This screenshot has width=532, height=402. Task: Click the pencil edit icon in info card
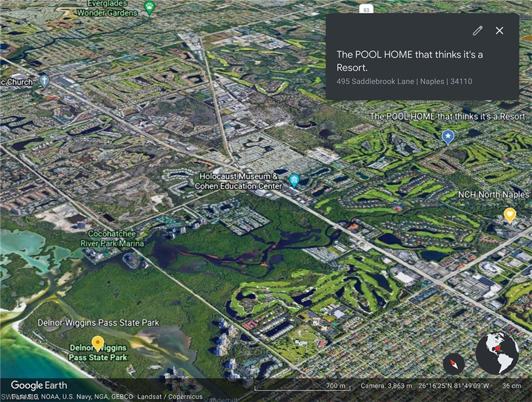point(477,31)
